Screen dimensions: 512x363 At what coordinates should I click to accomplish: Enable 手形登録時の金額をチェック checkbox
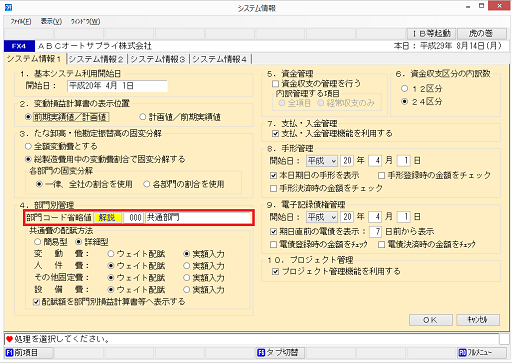[435, 175]
